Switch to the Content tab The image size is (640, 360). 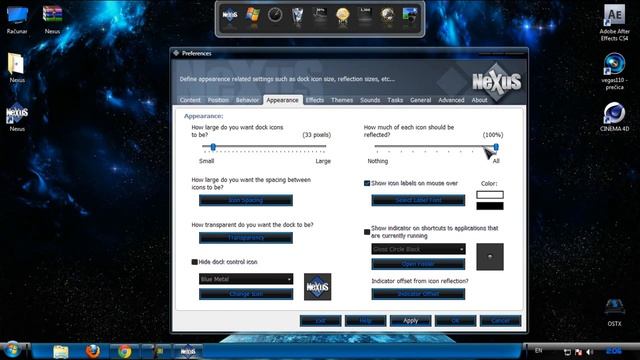[190, 100]
